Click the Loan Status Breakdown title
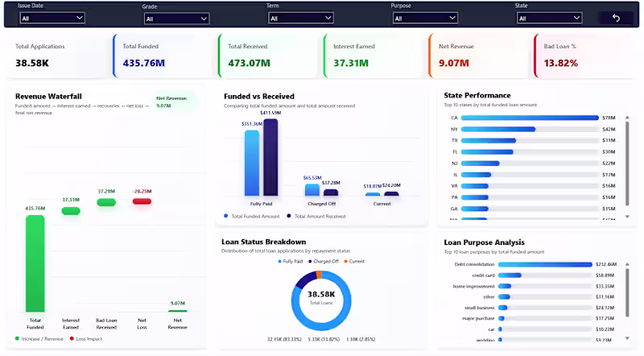Viewport: 644px width, 356px height. pos(264,242)
